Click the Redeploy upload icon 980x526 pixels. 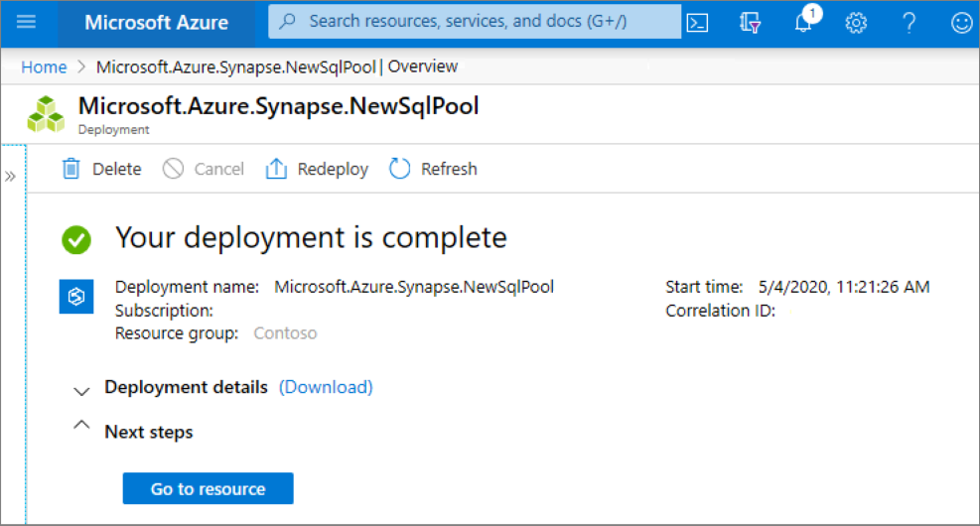(x=276, y=169)
